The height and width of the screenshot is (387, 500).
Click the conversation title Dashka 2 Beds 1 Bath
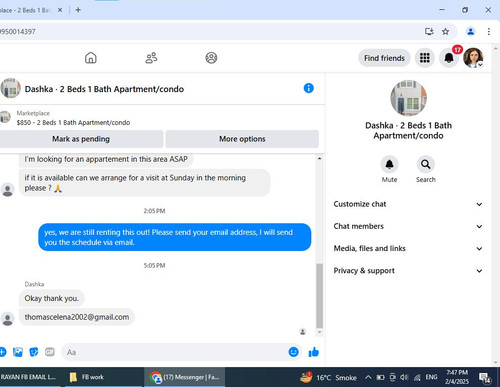[104, 89]
